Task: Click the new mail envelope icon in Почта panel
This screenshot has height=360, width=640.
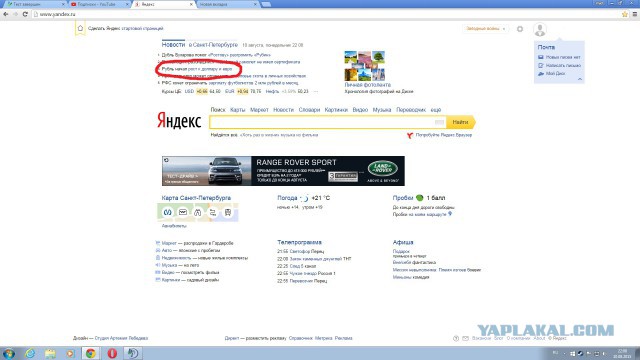Action: pos(541,57)
